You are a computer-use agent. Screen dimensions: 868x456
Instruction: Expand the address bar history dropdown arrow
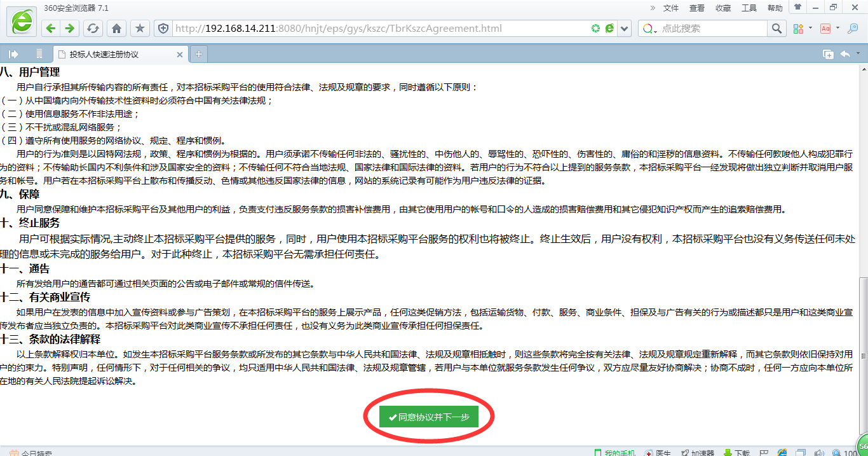click(x=625, y=29)
